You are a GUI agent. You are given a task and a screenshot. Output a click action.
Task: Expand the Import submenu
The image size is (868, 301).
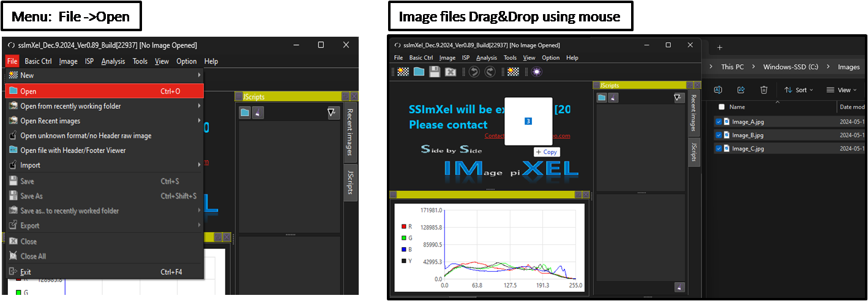click(x=199, y=165)
